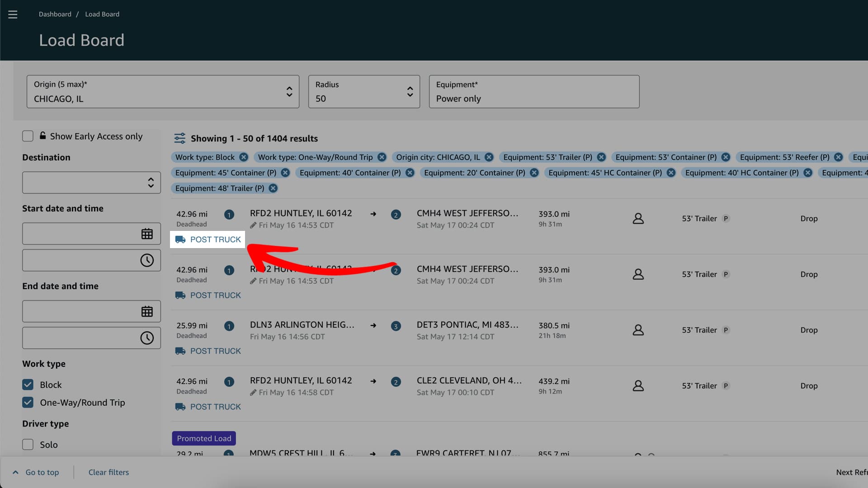Click CLE2 CLEVELAND, OH destination text

[x=469, y=380]
